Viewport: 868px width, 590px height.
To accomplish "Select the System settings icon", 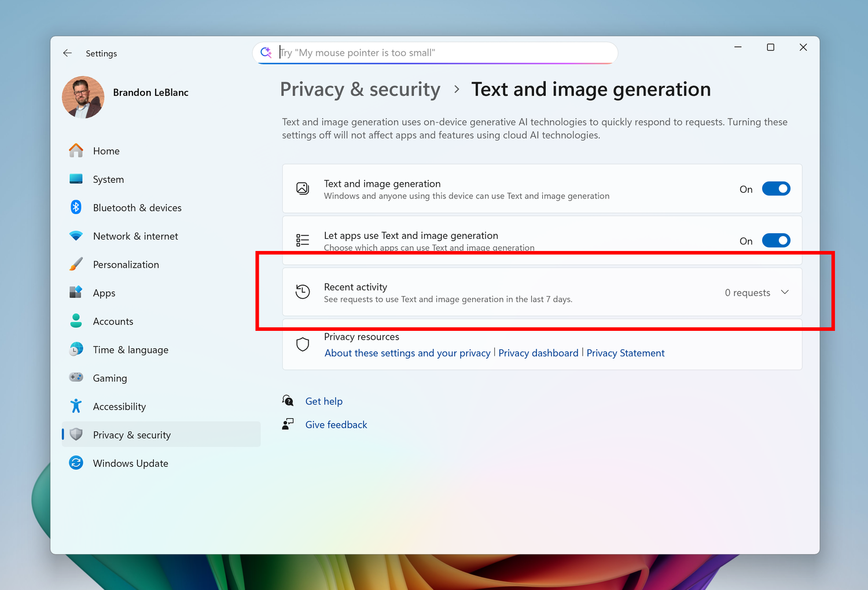I will tap(76, 179).
